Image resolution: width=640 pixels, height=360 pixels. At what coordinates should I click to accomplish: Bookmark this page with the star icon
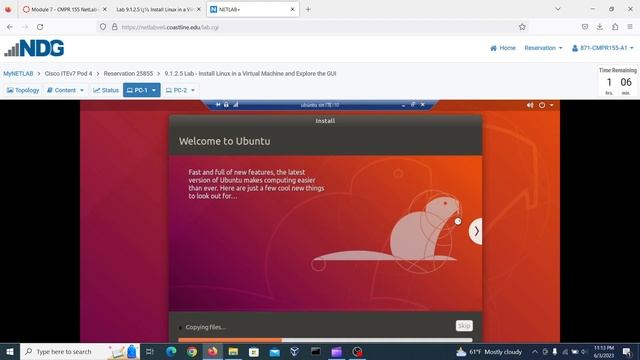(522, 27)
